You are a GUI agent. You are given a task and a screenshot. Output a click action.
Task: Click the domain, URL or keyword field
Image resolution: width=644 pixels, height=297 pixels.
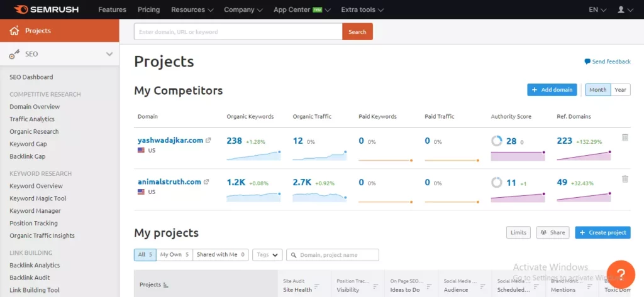(238, 31)
